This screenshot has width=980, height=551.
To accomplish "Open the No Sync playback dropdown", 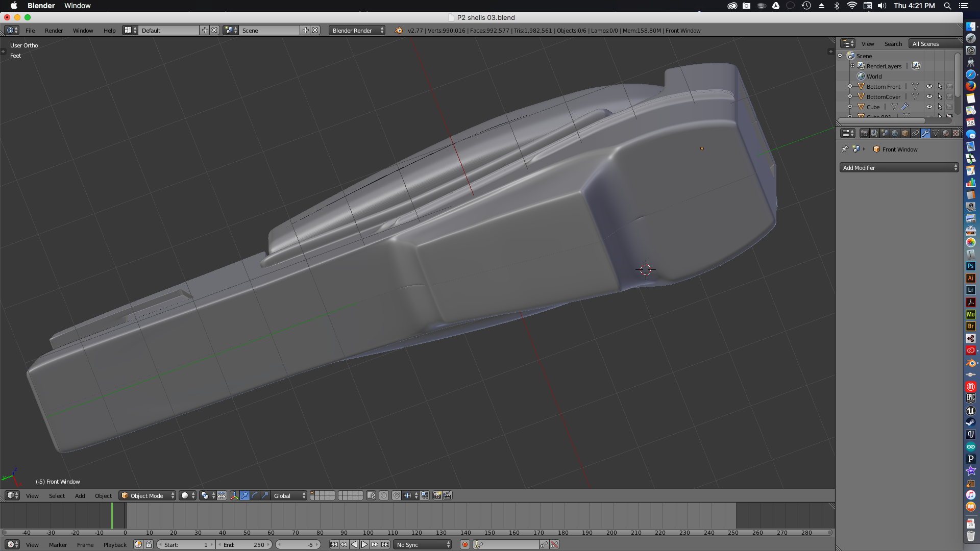I will click(x=423, y=544).
